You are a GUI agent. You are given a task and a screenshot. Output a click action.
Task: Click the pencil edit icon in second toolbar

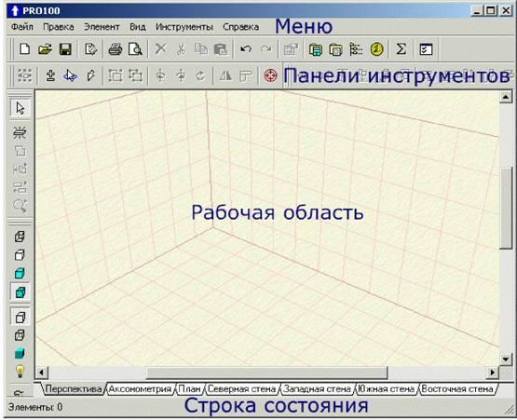(x=90, y=75)
